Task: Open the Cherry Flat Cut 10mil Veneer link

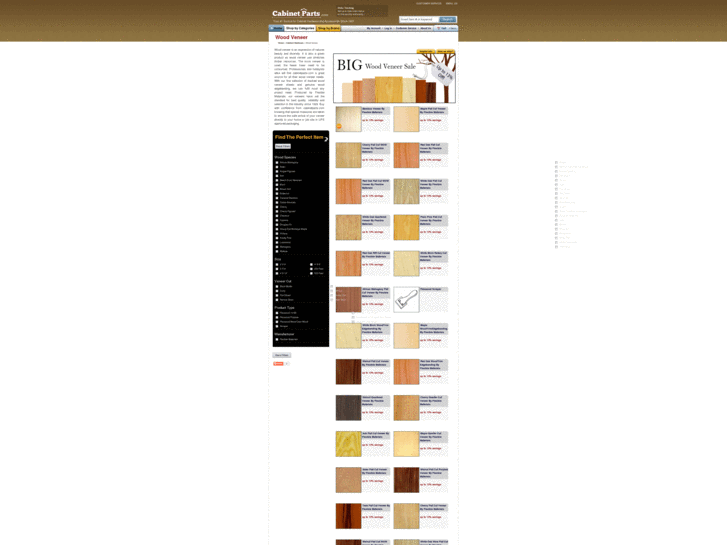Action: click(x=375, y=148)
